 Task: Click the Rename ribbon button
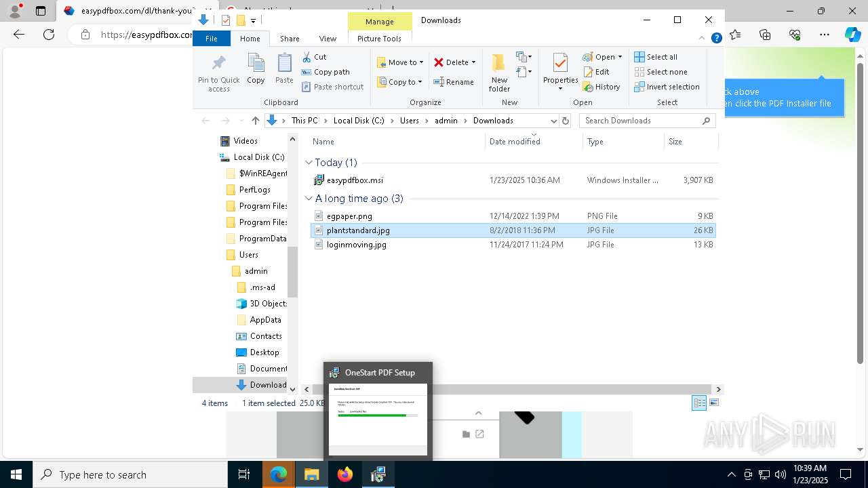click(454, 82)
